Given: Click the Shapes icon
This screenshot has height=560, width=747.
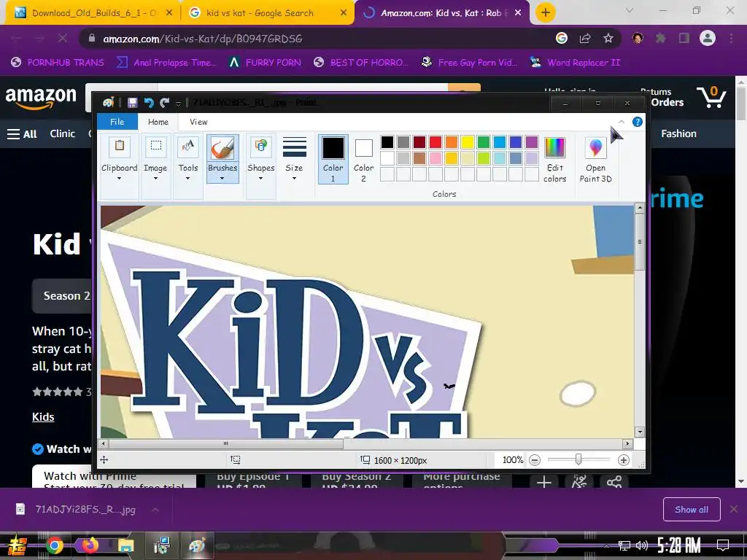Looking at the screenshot, I should pyautogui.click(x=260, y=147).
